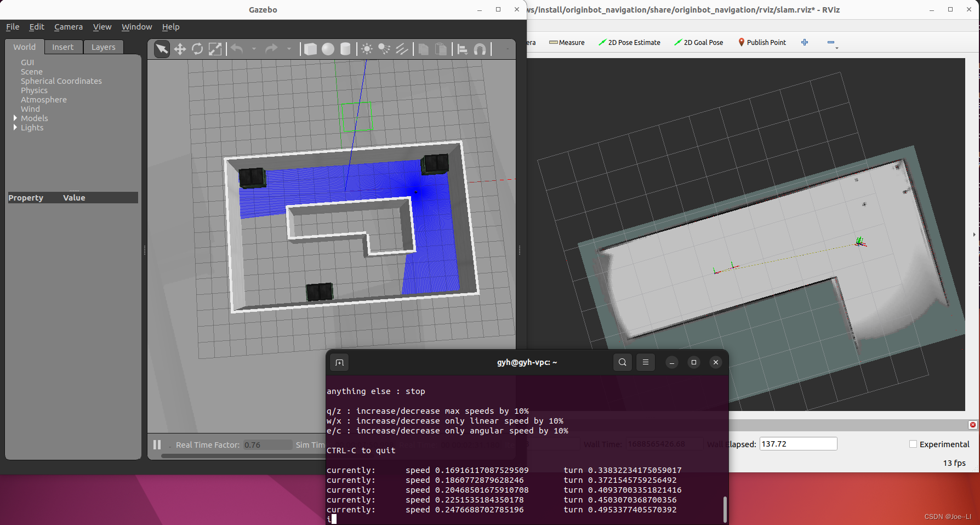This screenshot has height=525, width=980.
Task: Open the redo history dropdown arrow
Action: (289, 49)
